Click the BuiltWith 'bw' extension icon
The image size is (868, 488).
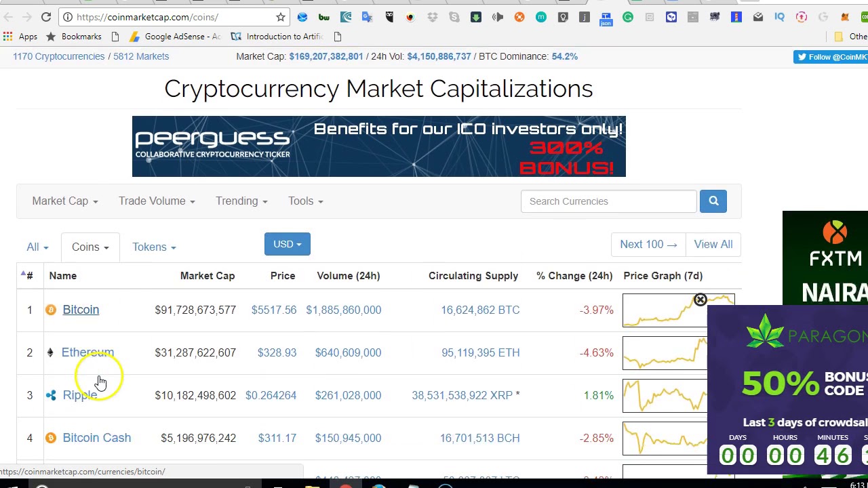point(324,17)
